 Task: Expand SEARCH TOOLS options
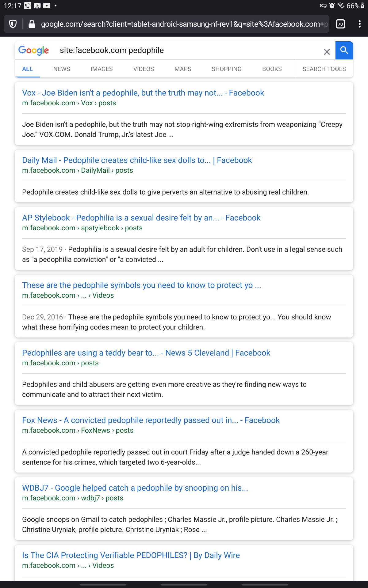tap(324, 69)
